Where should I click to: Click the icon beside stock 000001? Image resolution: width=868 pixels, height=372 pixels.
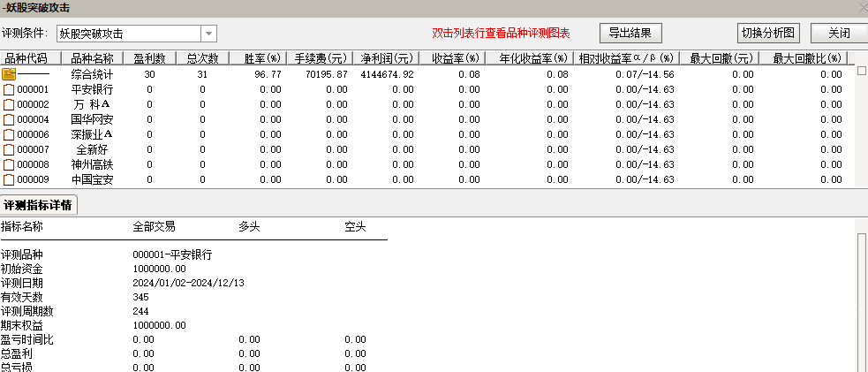coord(9,89)
